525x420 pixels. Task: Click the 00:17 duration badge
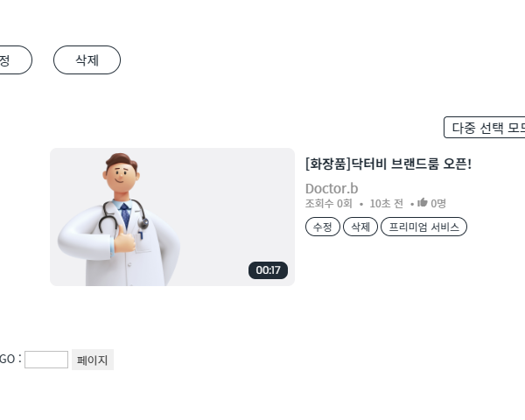268,270
